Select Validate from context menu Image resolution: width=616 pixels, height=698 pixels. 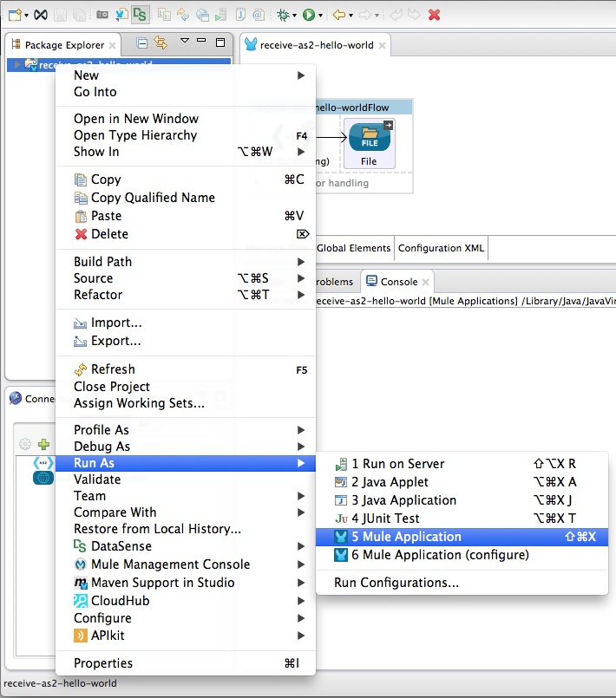point(186,479)
